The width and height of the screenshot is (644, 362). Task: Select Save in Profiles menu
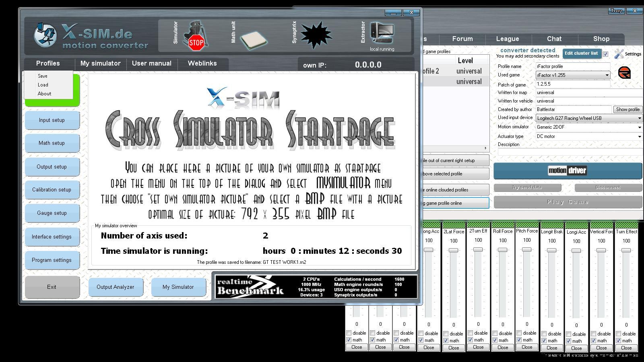click(43, 76)
